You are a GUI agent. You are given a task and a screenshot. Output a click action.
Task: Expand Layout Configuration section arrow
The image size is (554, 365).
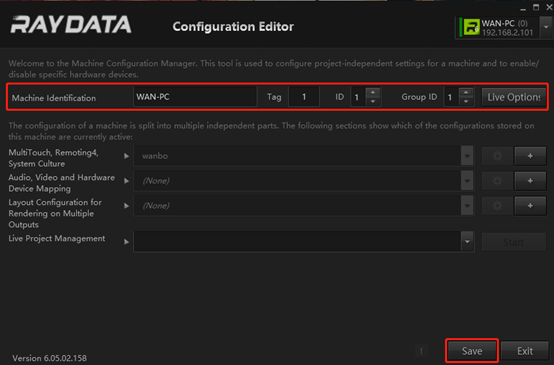[126, 206]
